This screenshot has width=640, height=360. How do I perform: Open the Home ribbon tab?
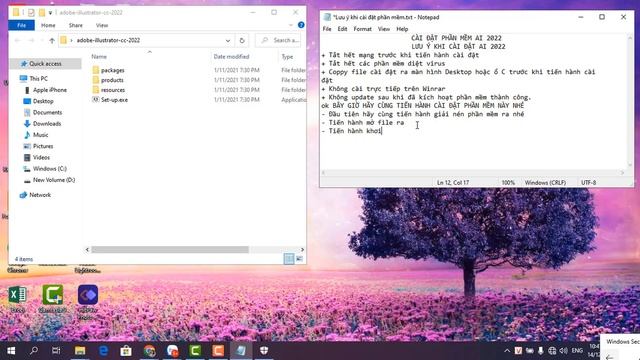coord(48,25)
